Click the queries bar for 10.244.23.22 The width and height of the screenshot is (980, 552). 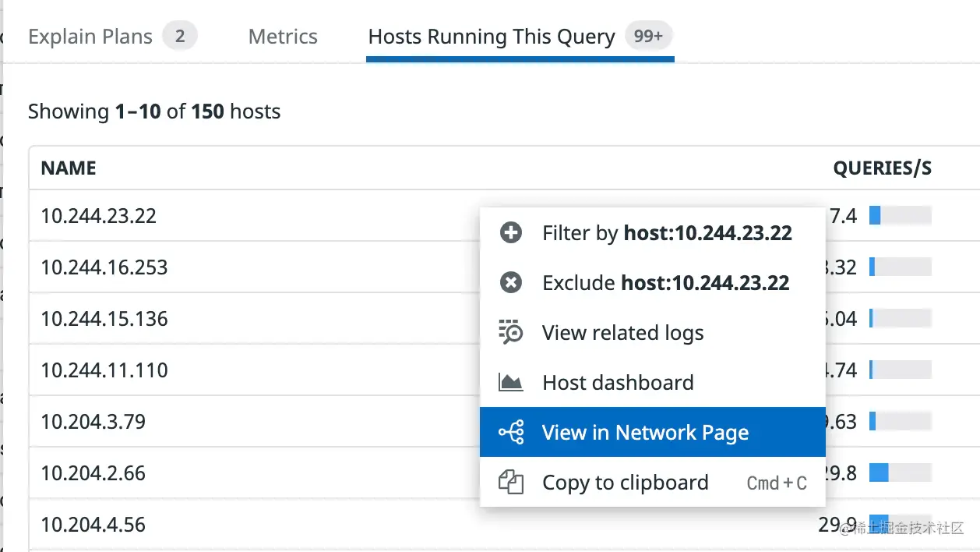click(x=901, y=215)
